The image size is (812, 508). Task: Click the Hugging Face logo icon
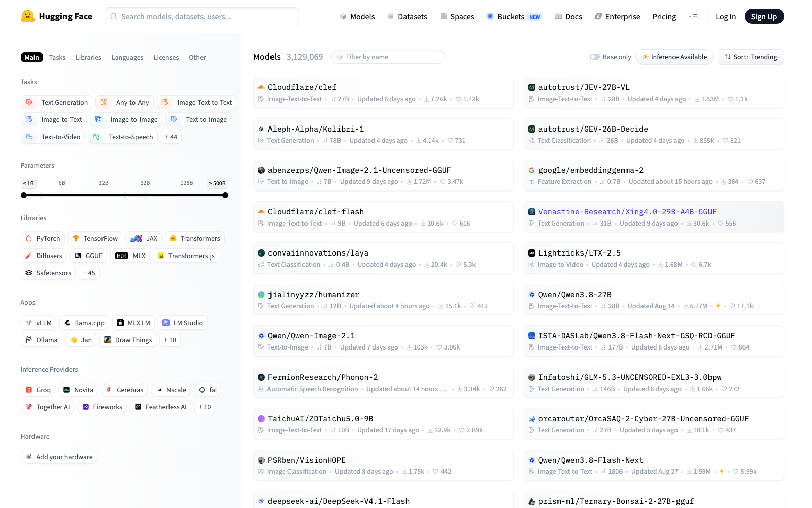click(x=27, y=16)
